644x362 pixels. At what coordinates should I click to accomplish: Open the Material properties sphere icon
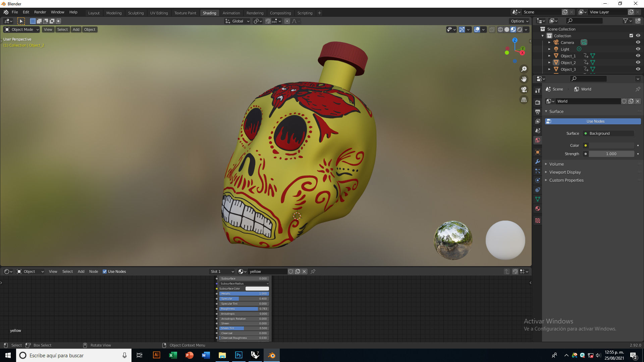(538, 208)
